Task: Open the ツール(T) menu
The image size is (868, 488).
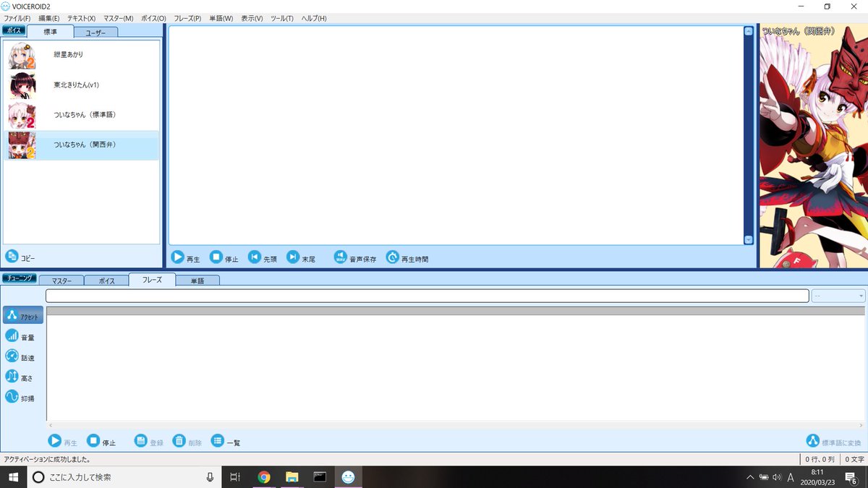Action: (x=282, y=18)
